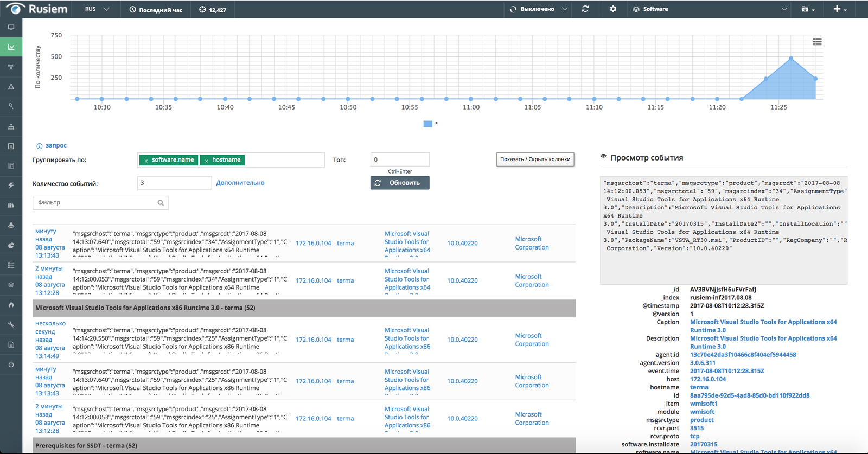Click the magnifier search sidebar icon
This screenshot has height=454, width=868.
(11, 106)
